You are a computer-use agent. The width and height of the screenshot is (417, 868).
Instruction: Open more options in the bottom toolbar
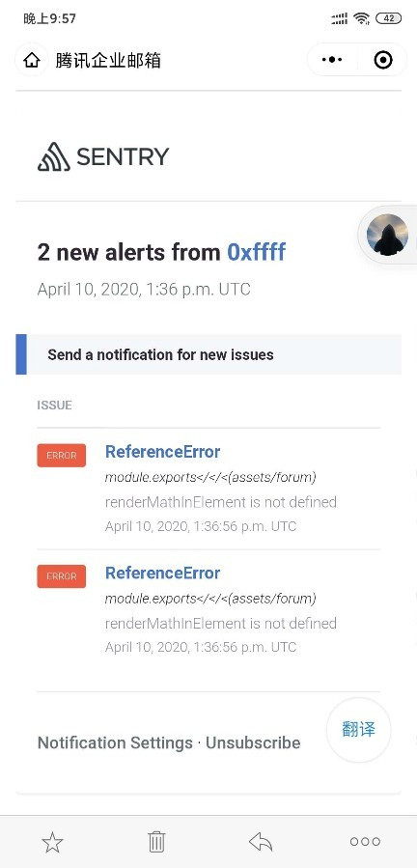coord(365,841)
